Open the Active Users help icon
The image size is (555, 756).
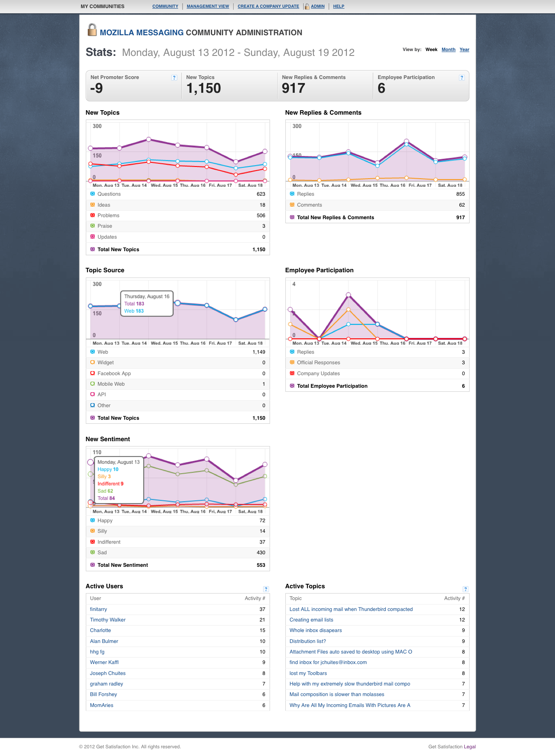pos(266,589)
